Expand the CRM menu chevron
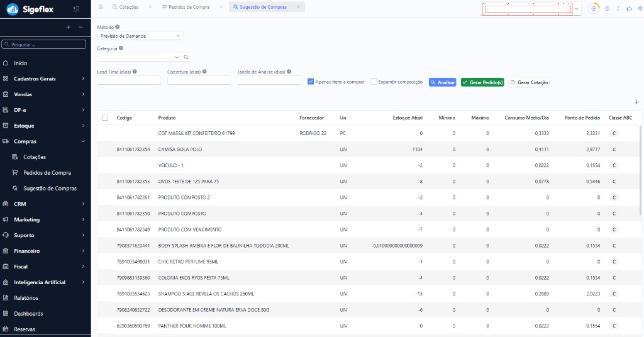644x337 pixels. coord(83,204)
